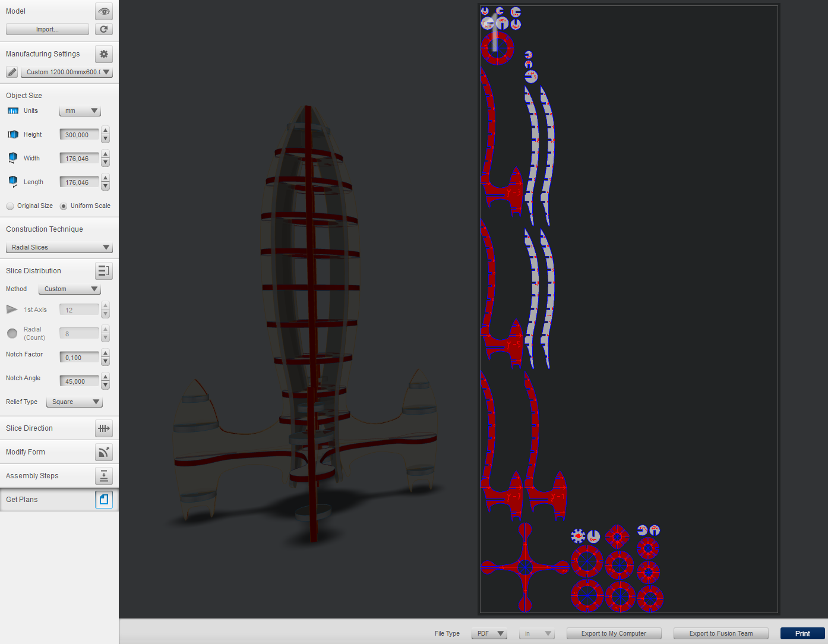Click the 1st Axis arrow icon
This screenshot has width=828, height=644.
tap(12, 310)
